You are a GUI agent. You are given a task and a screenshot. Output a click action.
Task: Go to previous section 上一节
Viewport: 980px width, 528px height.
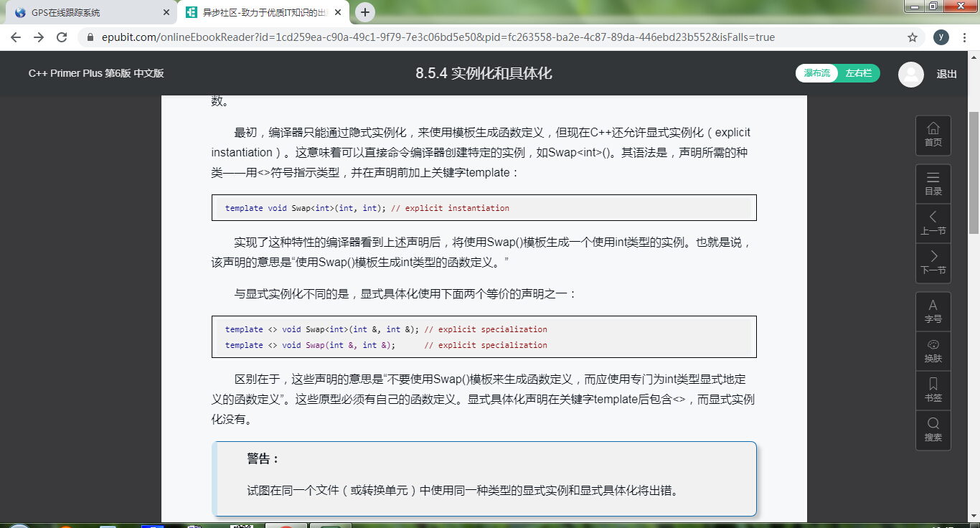pyautogui.click(x=933, y=223)
